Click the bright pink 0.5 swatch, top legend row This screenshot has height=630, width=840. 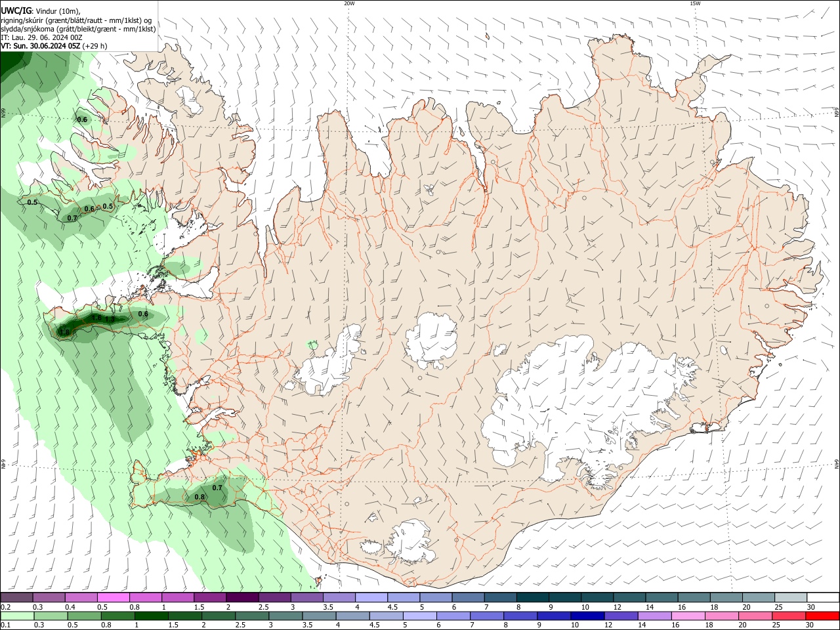tap(113, 597)
